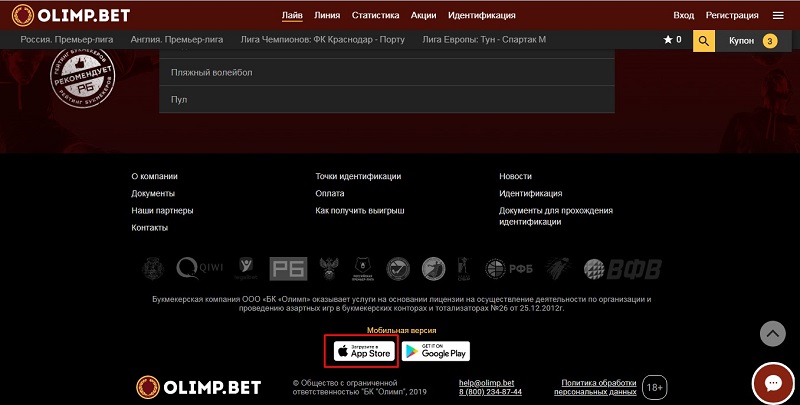Open the Документы footer link
This screenshot has height=405, width=800.
153,193
